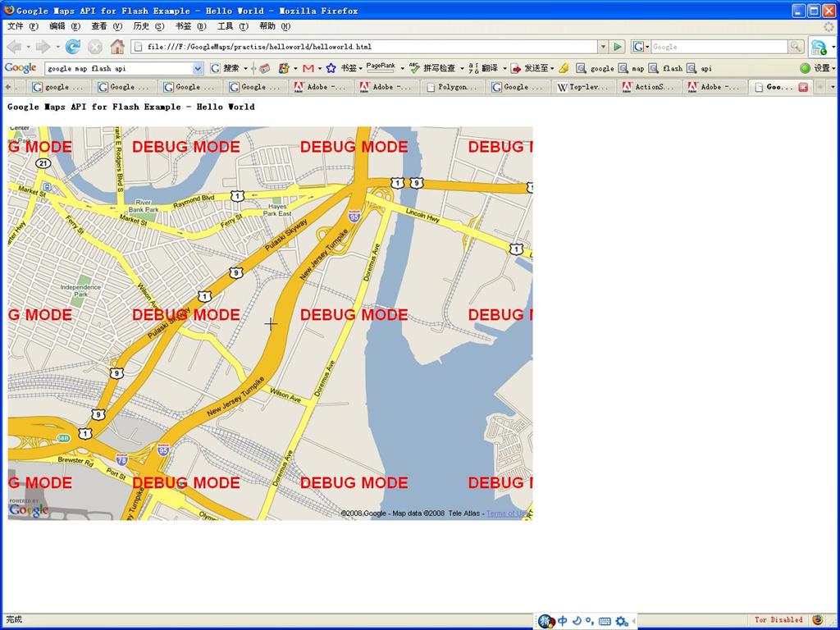Click the Google search box in navigation bar
This screenshot has height=630, width=840.
pos(719,47)
